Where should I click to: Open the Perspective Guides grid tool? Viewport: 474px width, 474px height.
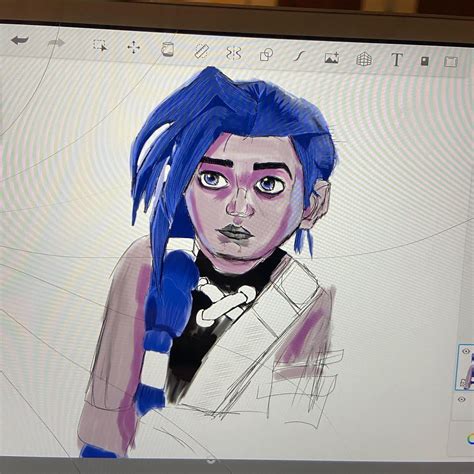pyautogui.click(x=364, y=59)
